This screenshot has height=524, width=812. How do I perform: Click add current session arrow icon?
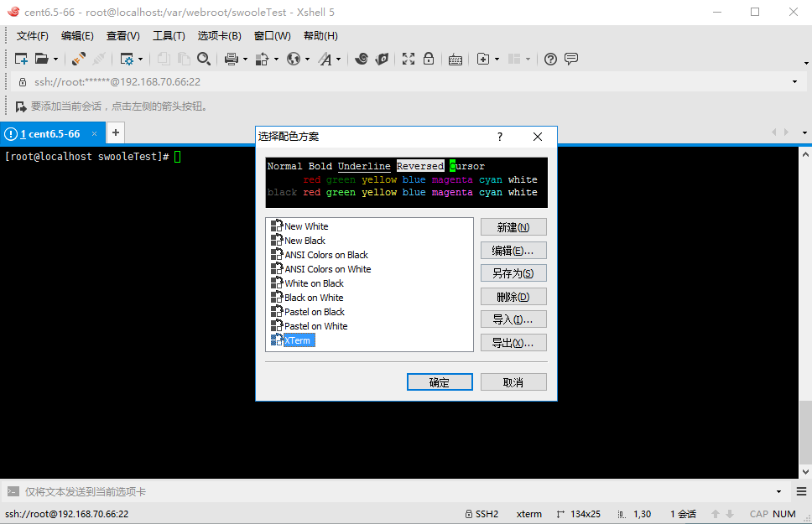21,106
